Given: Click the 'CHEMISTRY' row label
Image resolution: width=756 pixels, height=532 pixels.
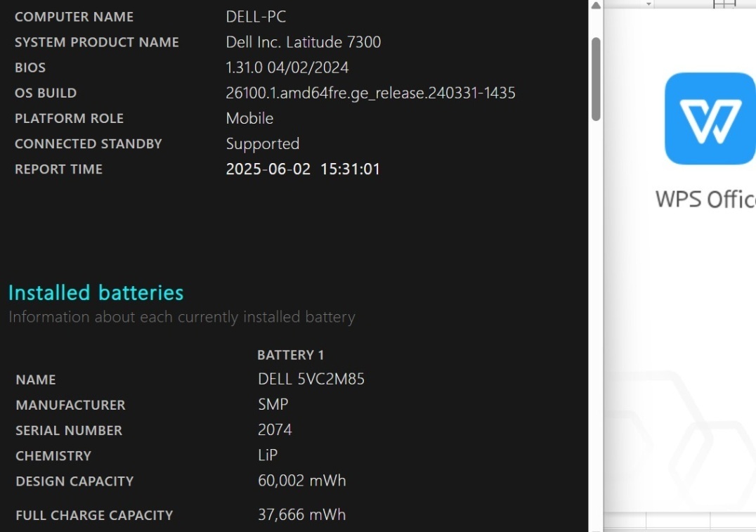Looking at the screenshot, I should (53, 456).
